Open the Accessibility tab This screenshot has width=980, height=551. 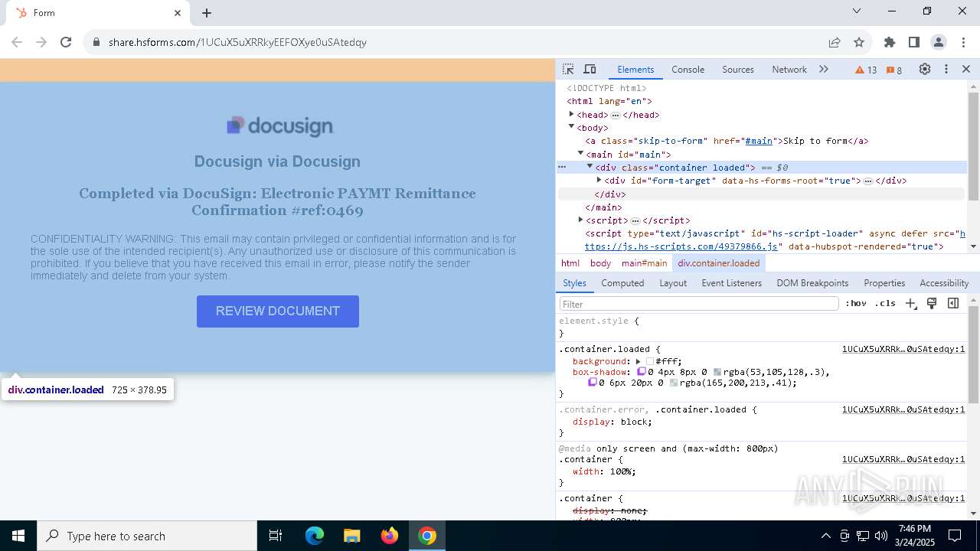click(x=944, y=283)
